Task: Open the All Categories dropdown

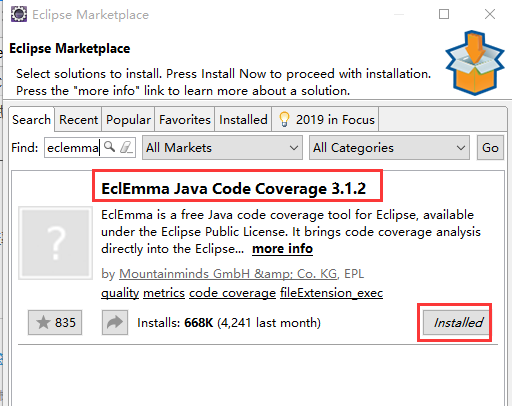Action: (389, 147)
